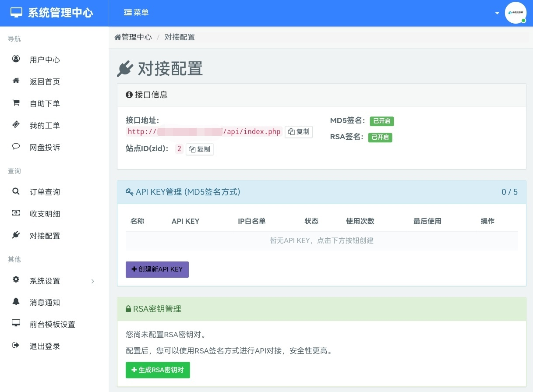Open the dropdown caret beside the avatar

[x=497, y=13]
